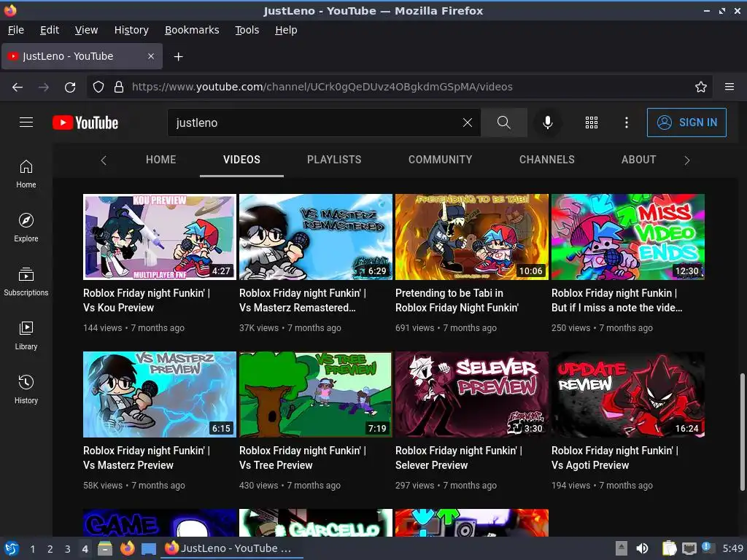Open Explore in the sidebar
The height and width of the screenshot is (560, 747).
click(26, 227)
